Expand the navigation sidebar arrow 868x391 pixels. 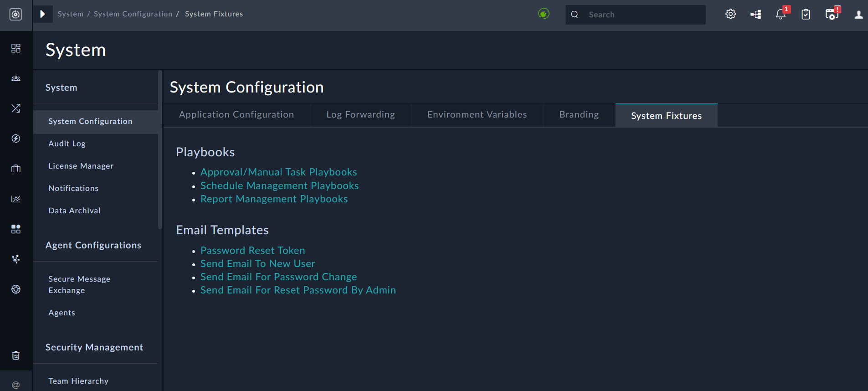43,14
